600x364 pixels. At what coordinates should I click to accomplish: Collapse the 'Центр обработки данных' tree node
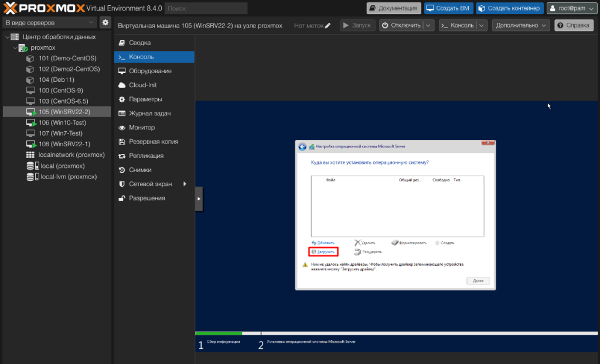7,37
